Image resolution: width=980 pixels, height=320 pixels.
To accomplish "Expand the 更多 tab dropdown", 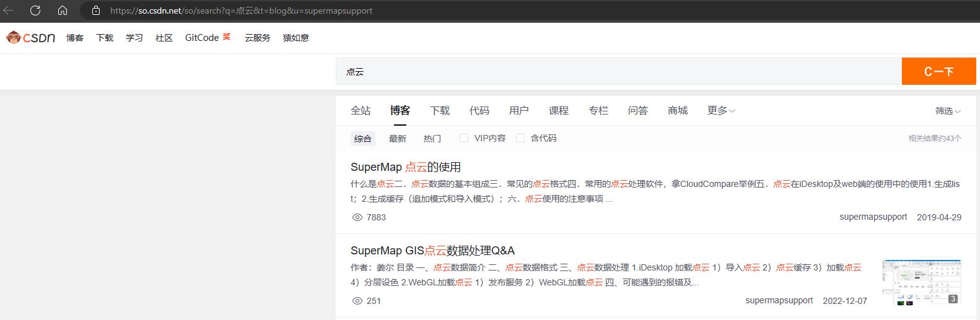I will pyautogui.click(x=722, y=111).
